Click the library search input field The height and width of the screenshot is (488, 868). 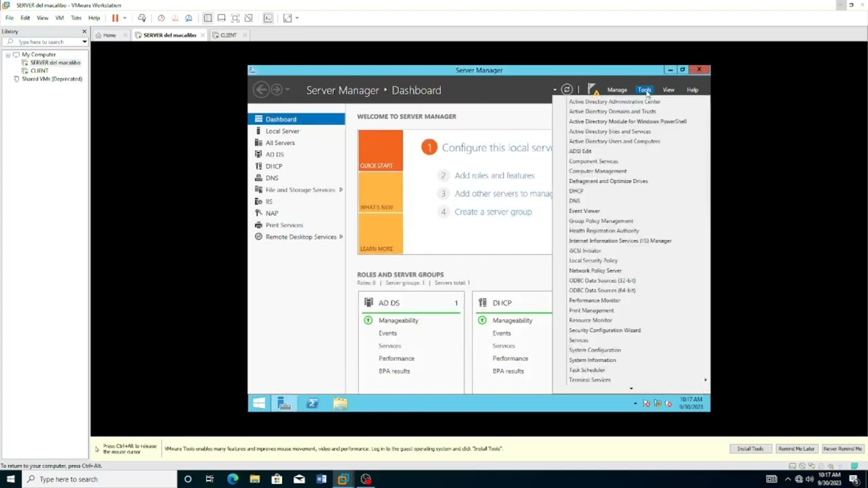point(46,42)
